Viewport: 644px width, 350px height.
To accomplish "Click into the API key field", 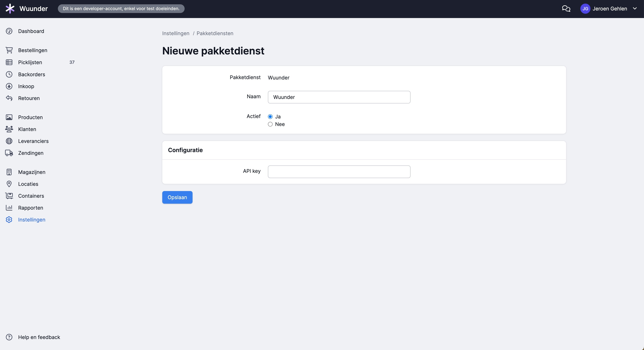I will tap(339, 172).
